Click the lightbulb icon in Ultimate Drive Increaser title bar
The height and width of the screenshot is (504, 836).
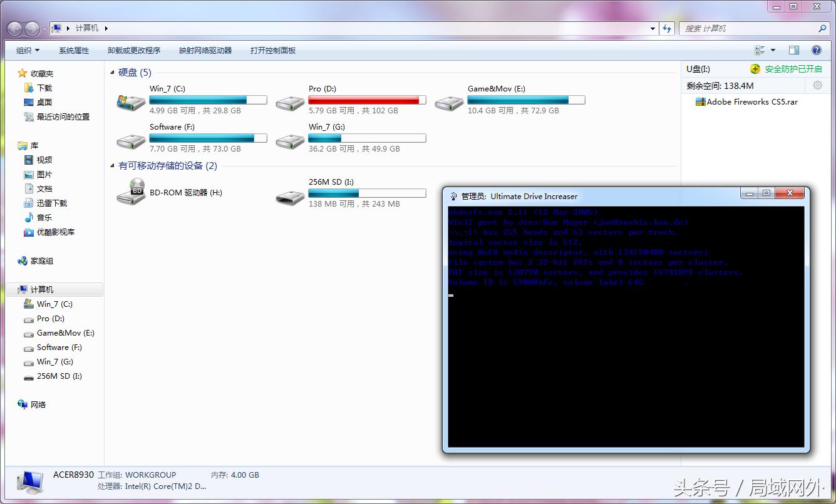[x=453, y=196]
